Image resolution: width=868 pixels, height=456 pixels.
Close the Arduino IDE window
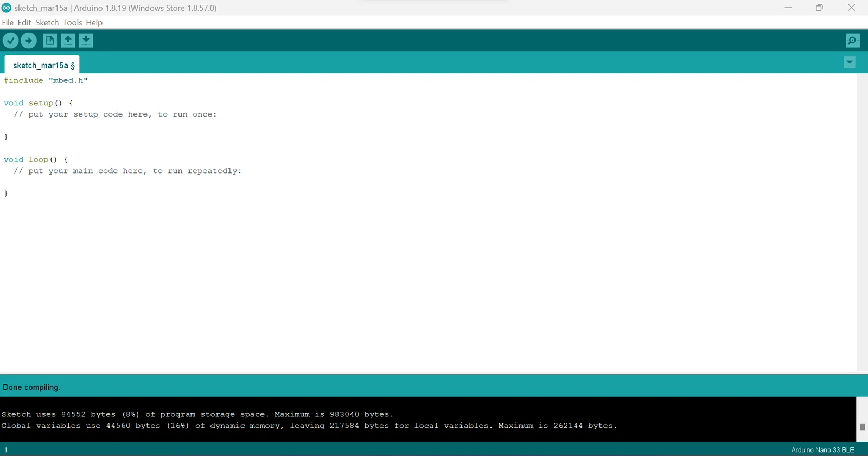coord(851,8)
